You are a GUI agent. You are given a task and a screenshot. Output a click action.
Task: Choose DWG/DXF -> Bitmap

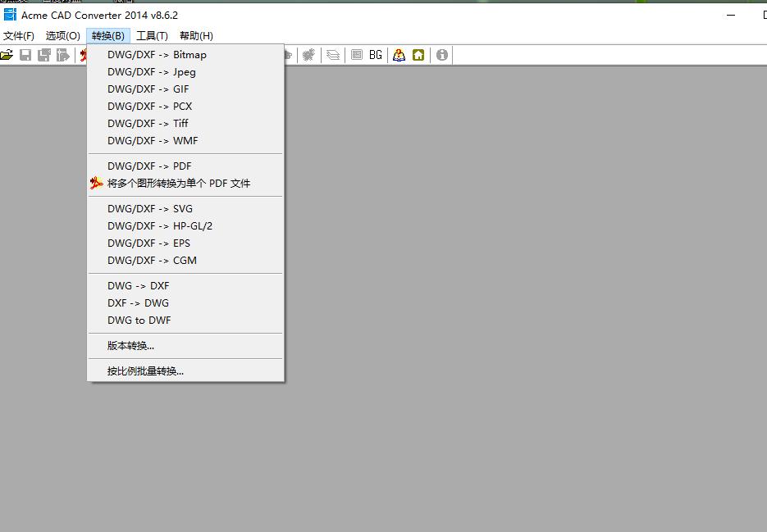click(x=185, y=55)
